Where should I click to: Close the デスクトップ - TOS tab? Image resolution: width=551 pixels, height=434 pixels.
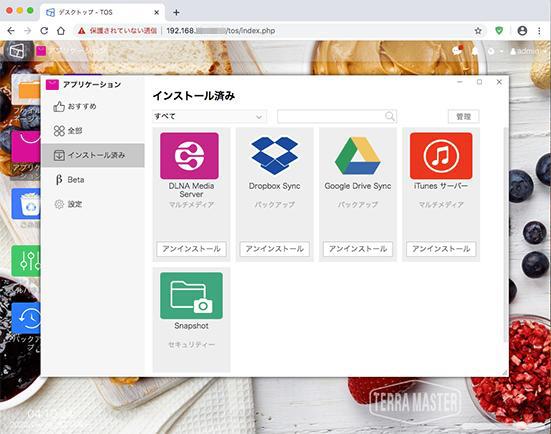click(157, 13)
